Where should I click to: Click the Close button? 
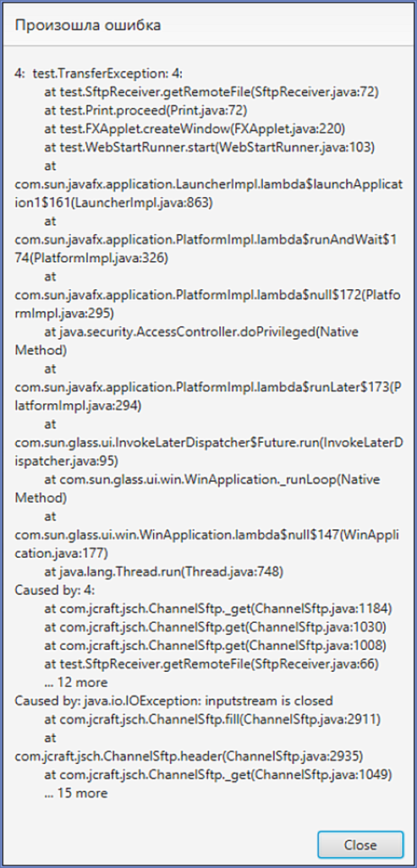pyautogui.click(x=360, y=844)
